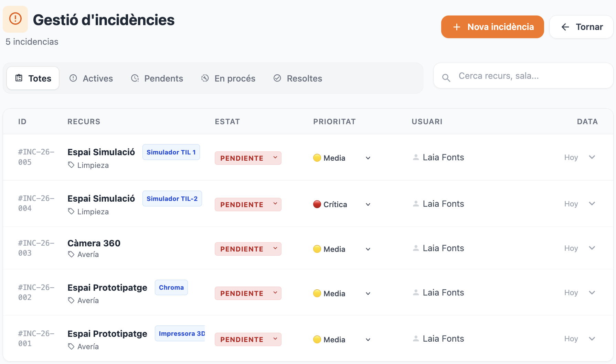Open the PENDIENTE status dropdown for INC-26-004
The height and width of the screenshot is (364, 616).
248,205
